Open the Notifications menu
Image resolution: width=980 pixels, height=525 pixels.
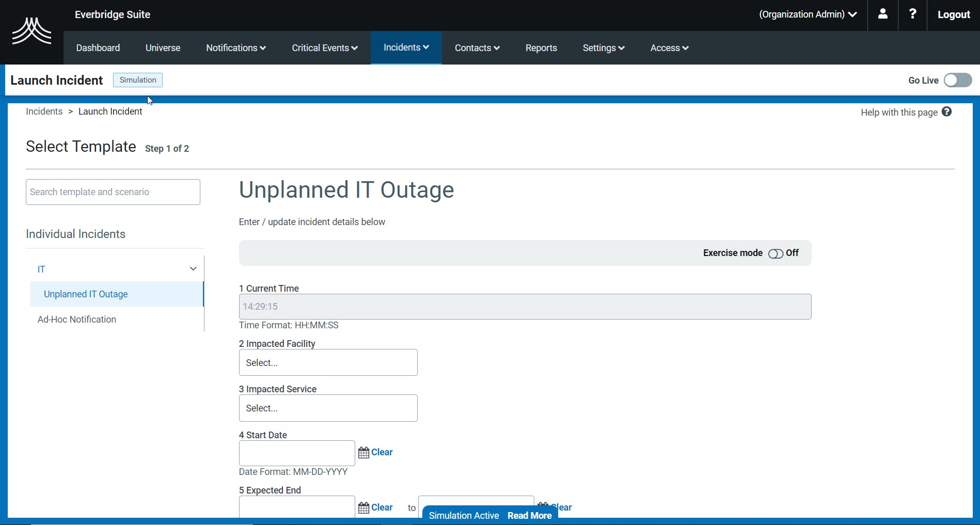point(235,48)
